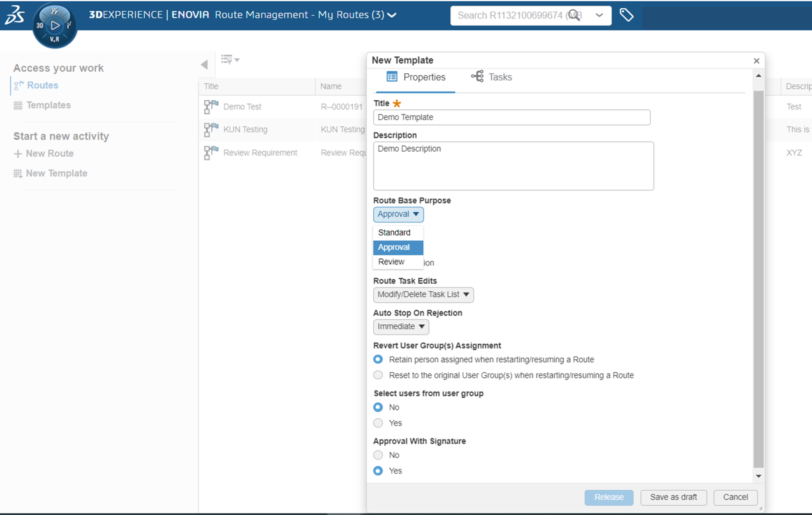Click the Save as draft button
The height and width of the screenshot is (515, 812).
tap(674, 497)
